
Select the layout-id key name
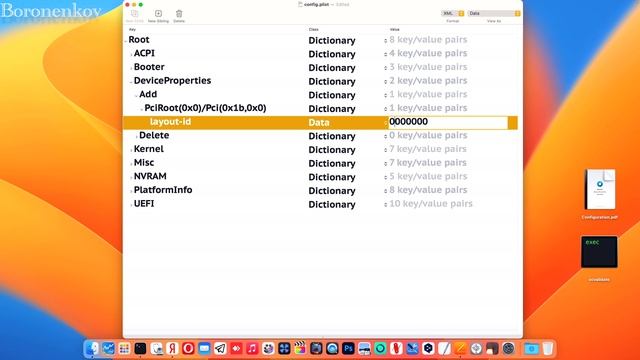click(x=170, y=122)
